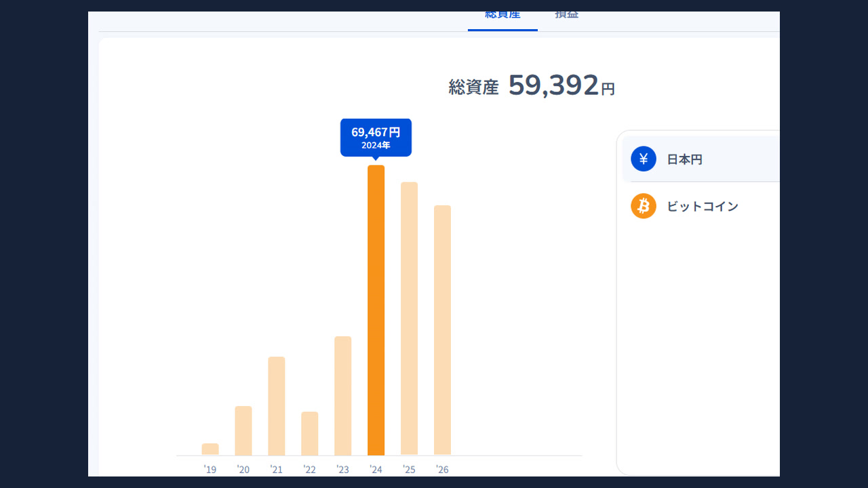This screenshot has height=488, width=868.
Task: Click the orange Bitcoin icon
Action: click(x=644, y=206)
